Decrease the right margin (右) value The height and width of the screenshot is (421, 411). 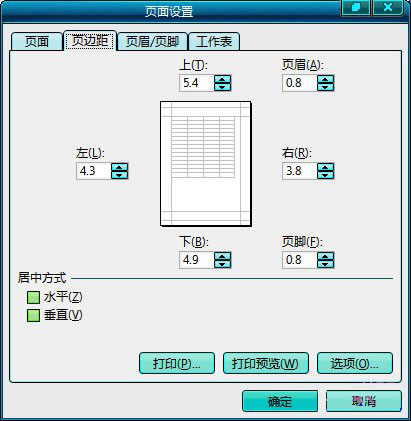pos(325,175)
